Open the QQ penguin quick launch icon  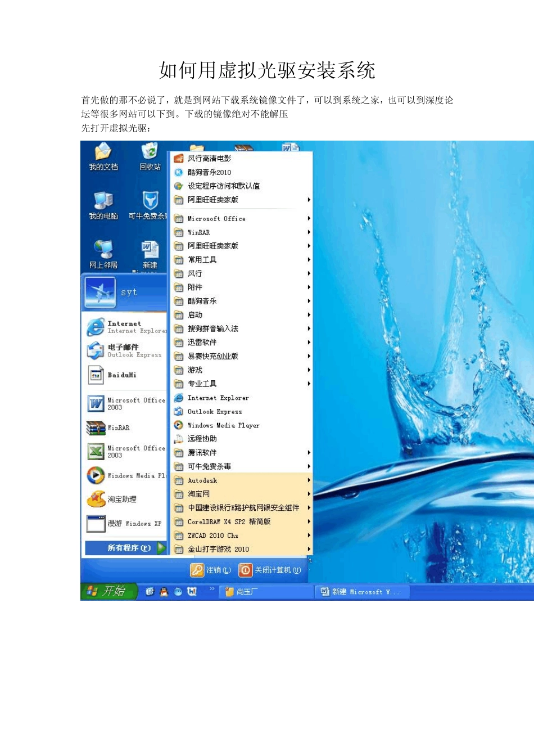[164, 592]
